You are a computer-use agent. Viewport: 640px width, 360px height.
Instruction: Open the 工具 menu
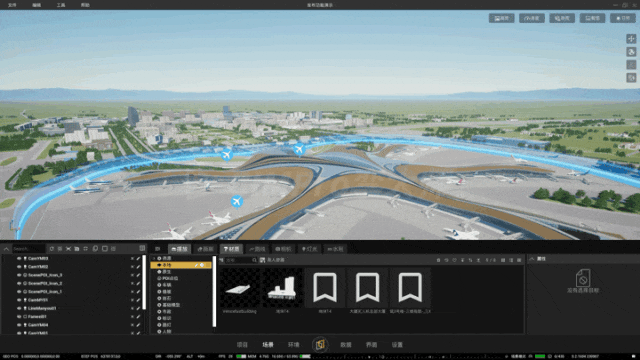click(x=61, y=5)
